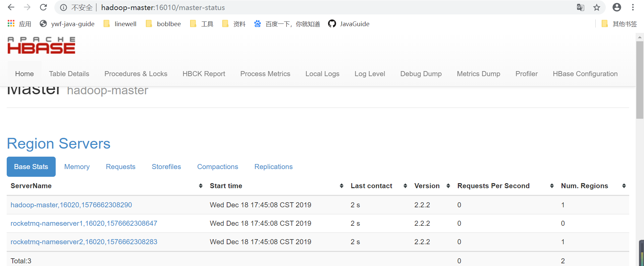Open the JavaGuide GitHub bookmark
Image resolution: width=644 pixels, height=266 pixels.
tap(349, 24)
